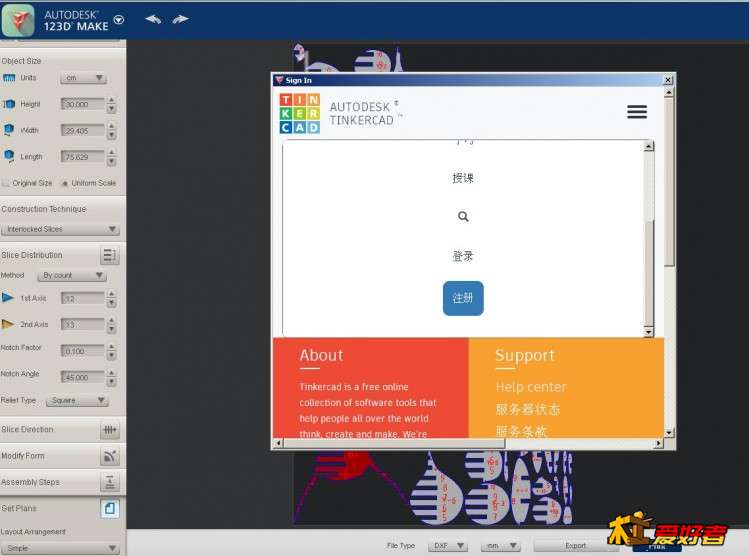This screenshot has width=749, height=556.
Task: Click the Slice Direction icon
Action: (x=110, y=430)
